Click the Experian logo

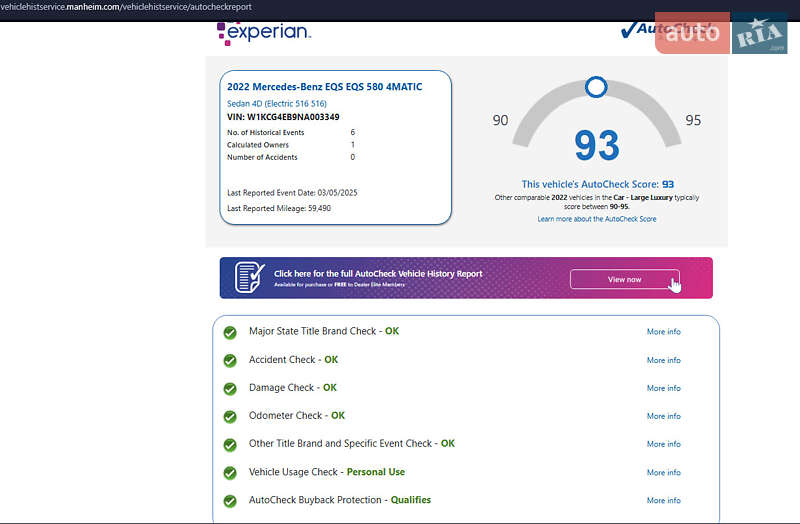click(264, 32)
